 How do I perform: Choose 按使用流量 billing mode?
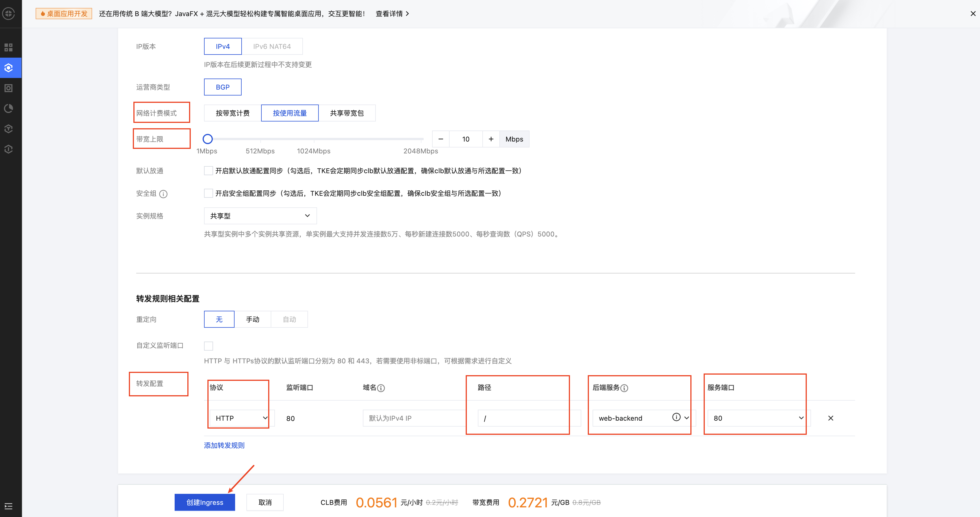point(290,113)
